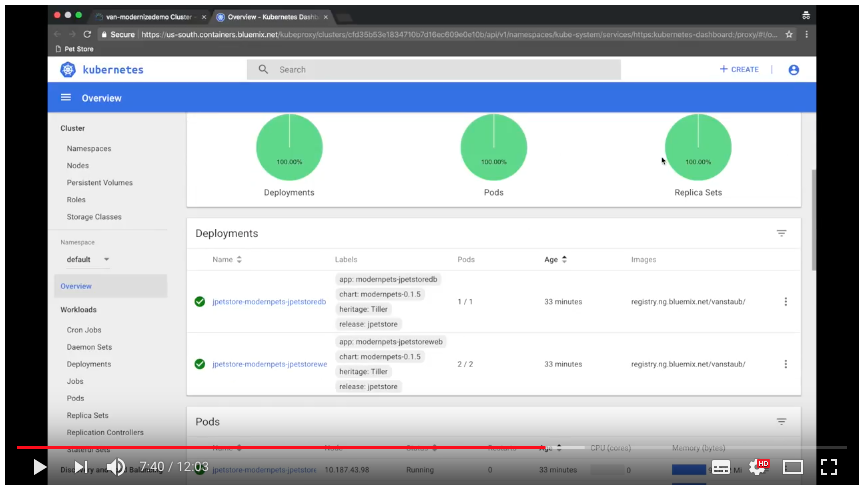This screenshot has width=865, height=490.
Task: Click Deployments pie chart
Action: pyautogui.click(x=289, y=147)
